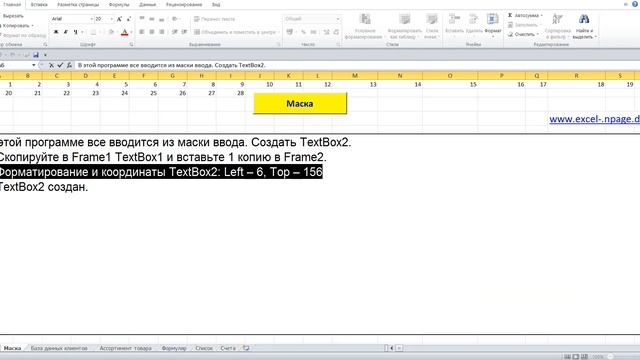Click the fill color bucket icon

[x=111, y=32]
